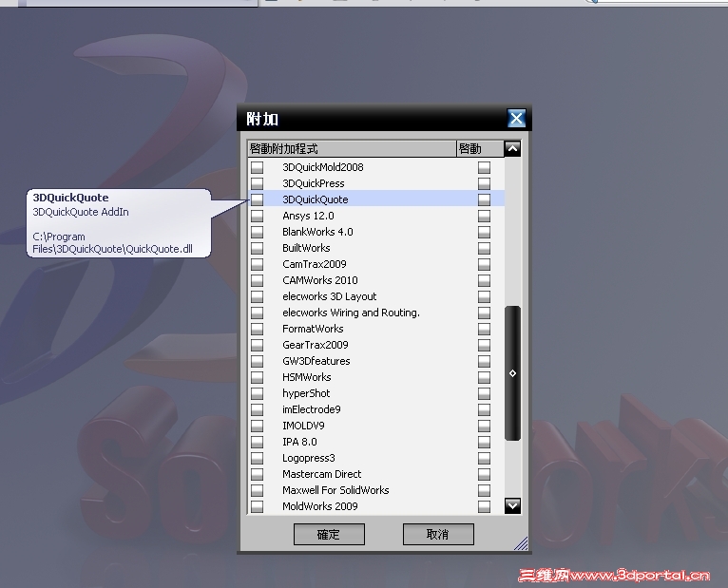Click the scroll down arrow in add-ins list
This screenshot has height=588, width=728.
pos(512,506)
